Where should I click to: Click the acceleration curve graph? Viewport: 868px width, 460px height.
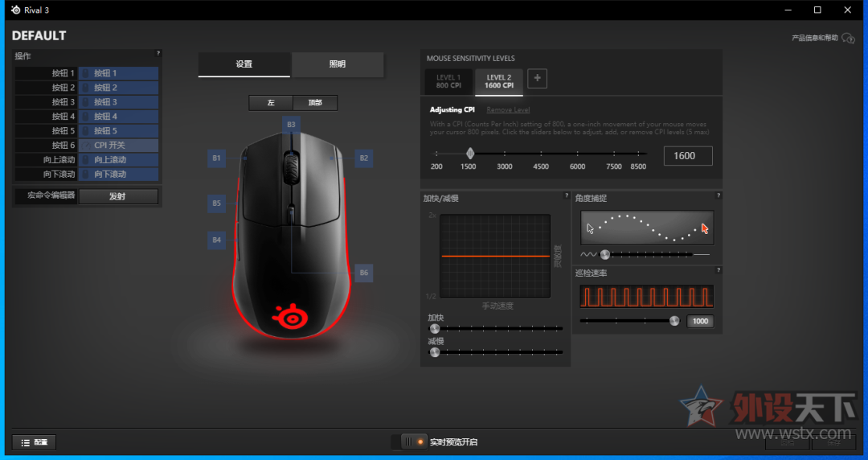click(495, 256)
